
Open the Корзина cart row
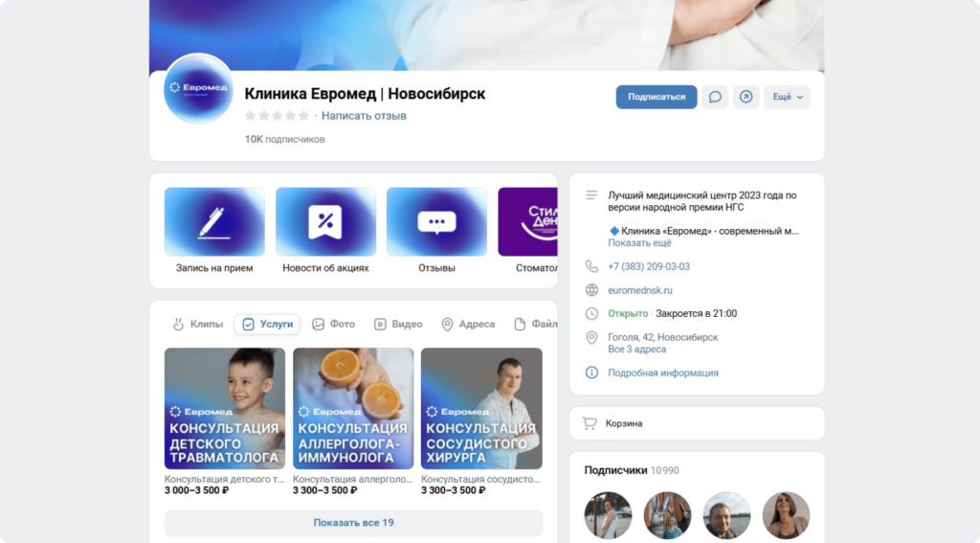point(697,423)
